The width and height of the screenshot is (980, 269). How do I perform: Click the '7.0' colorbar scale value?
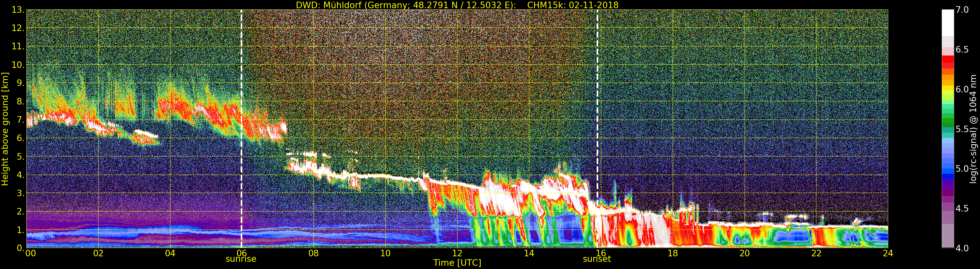click(x=962, y=10)
